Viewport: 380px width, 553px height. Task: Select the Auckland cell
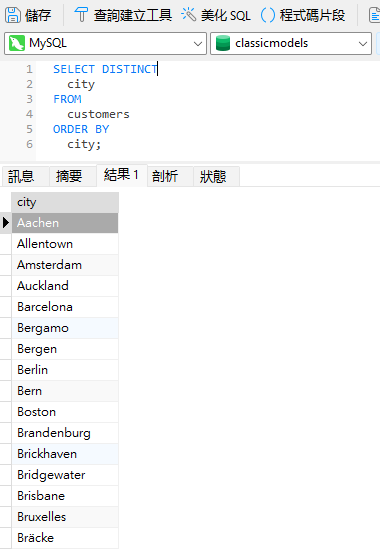pos(65,286)
